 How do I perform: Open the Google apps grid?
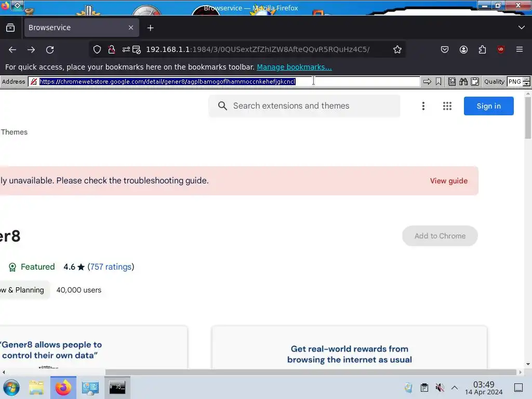[x=447, y=106]
